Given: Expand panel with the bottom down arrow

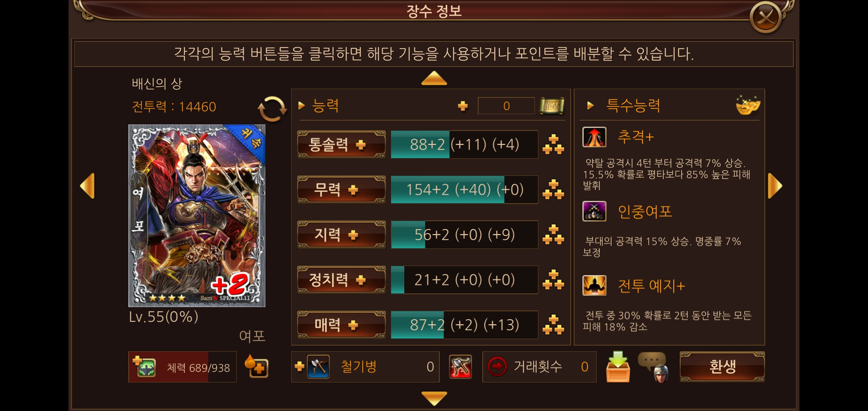Looking at the screenshot, I should (x=434, y=398).
